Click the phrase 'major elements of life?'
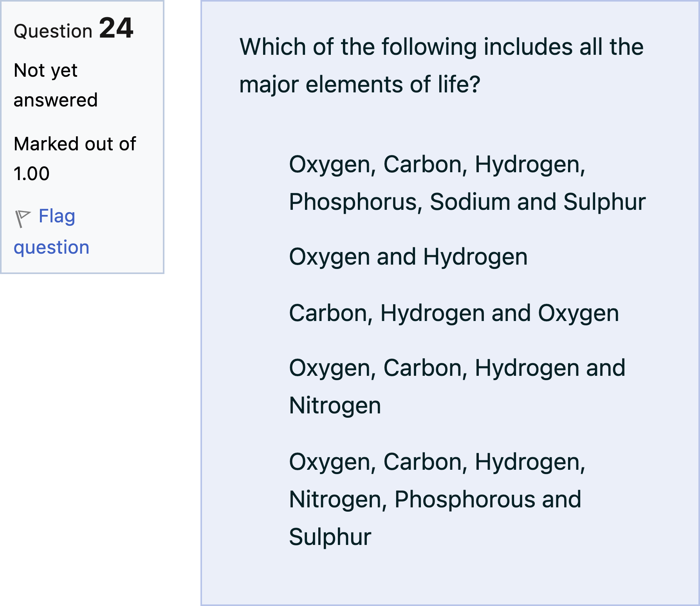The width and height of the screenshot is (700, 606). coord(359,85)
